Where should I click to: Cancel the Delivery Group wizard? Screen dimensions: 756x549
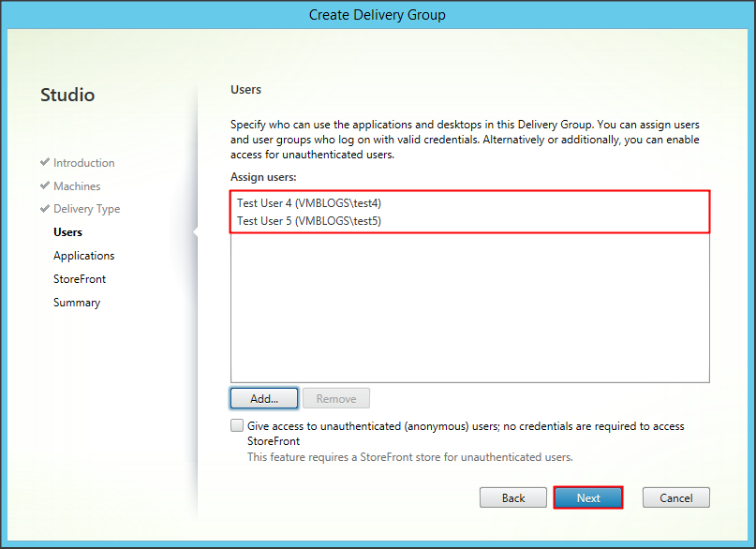coord(675,497)
